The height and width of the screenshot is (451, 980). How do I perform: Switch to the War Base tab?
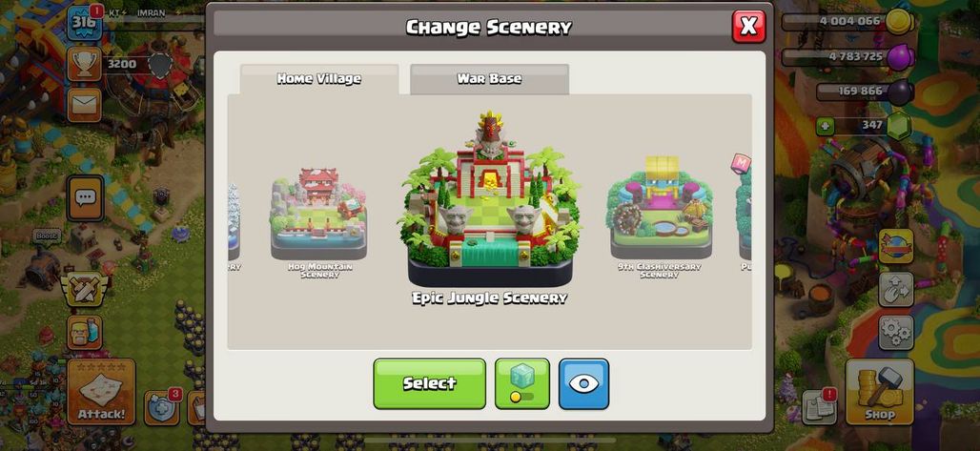coord(489,79)
